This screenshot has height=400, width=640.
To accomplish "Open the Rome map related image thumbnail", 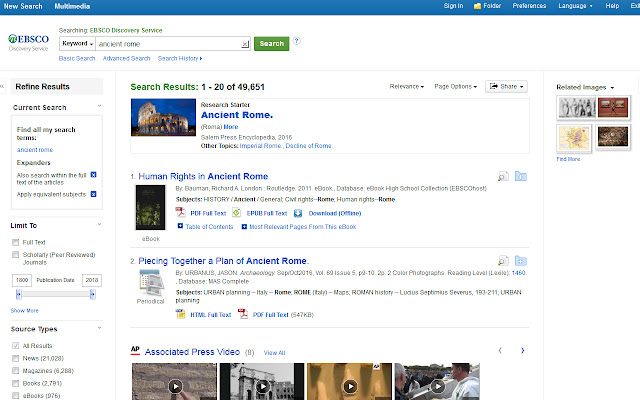I will click(573, 138).
